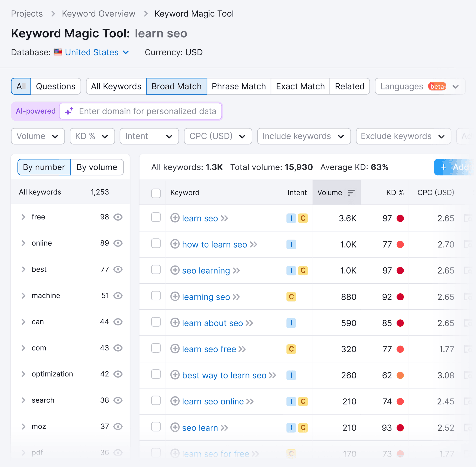The image size is (476, 467).
Task: Click the double-arrow icon beside "seo learn"
Action: pos(224,428)
